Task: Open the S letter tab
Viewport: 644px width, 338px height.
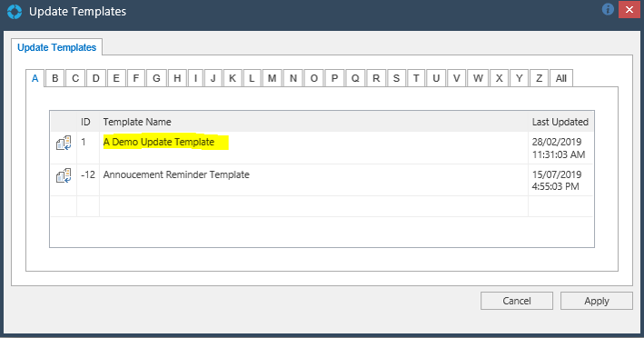Action: pos(396,78)
